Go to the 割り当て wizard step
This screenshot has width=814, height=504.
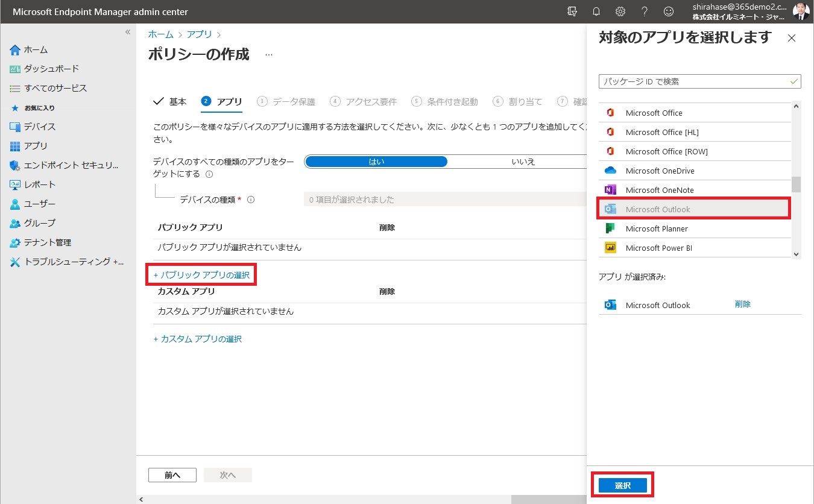point(518,101)
